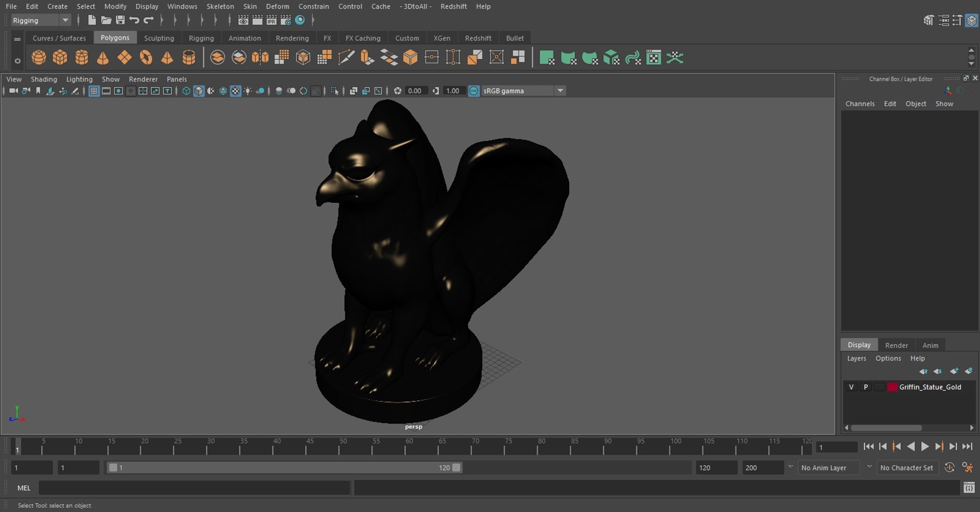Open the Redshift menu in menu bar
This screenshot has height=512, width=980.
(454, 6)
